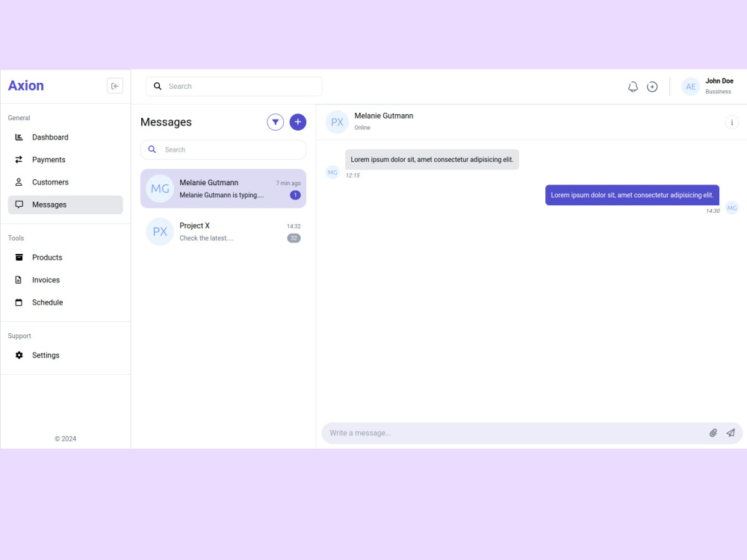Click MG avatar beside sent message

coord(732,208)
